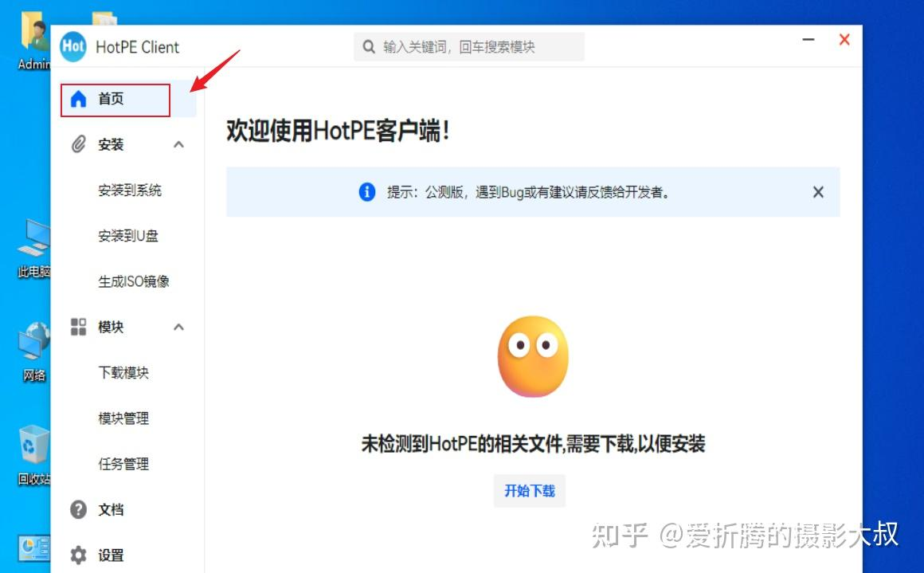Image resolution: width=924 pixels, height=573 pixels.
Task: Click the magnifier icon in search box
Action: point(369,46)
